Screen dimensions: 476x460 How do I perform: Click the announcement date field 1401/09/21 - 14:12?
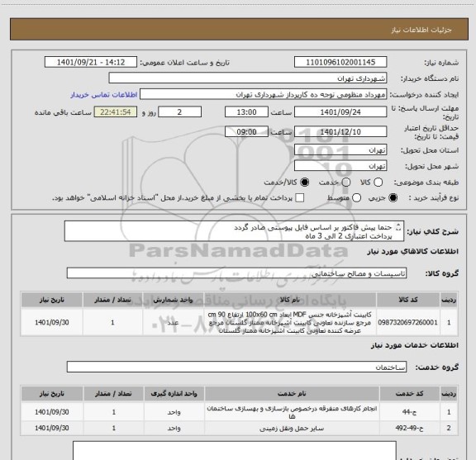point(91,62)
